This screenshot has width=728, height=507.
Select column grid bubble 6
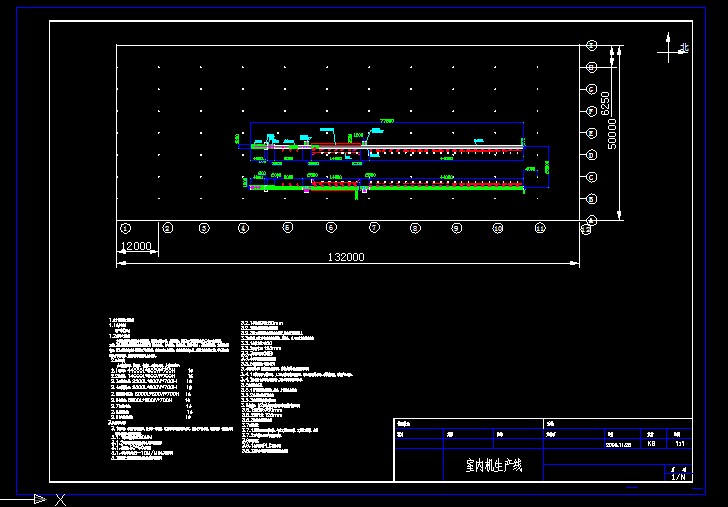click(x=331, y=228)
